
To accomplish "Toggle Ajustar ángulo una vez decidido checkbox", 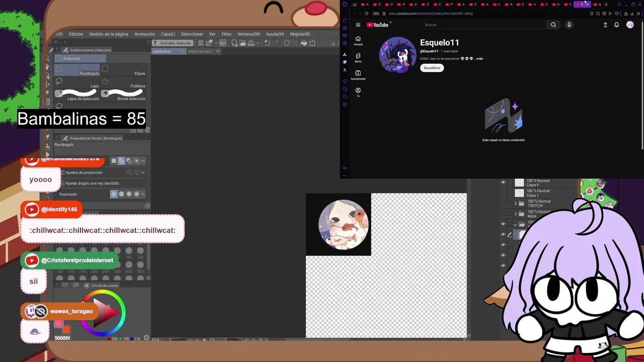I will 62,183.
